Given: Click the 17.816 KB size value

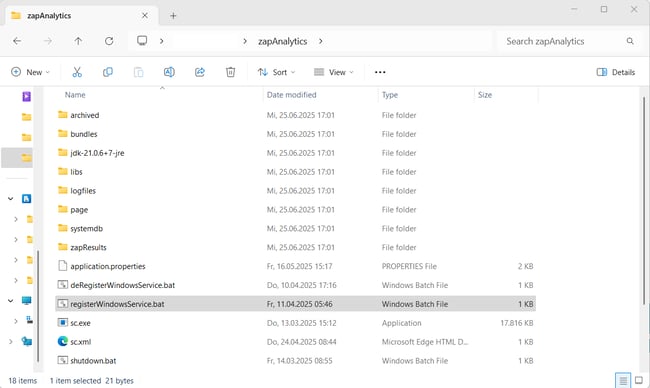Looking at the screenshot, I should (x=517, y=323).
